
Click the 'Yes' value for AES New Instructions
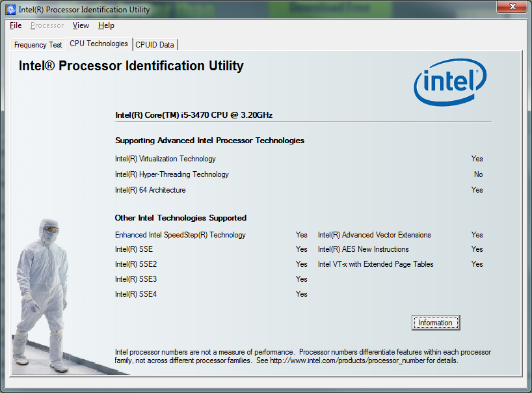[x=477, y=249]
